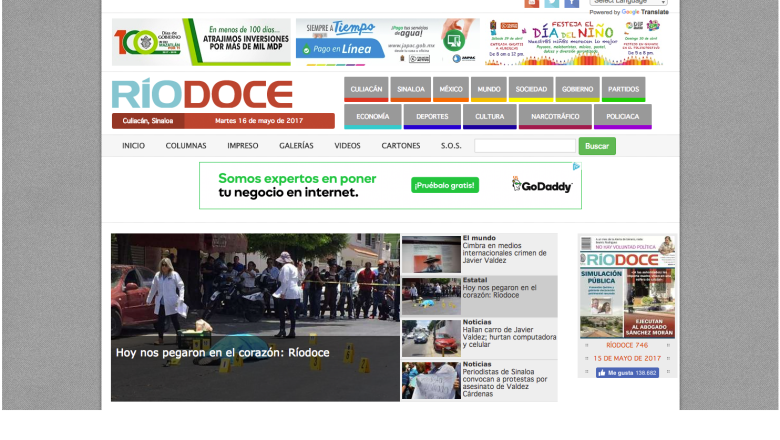
Task: Open the S.O.S. menu item
Action: point(451,146)
